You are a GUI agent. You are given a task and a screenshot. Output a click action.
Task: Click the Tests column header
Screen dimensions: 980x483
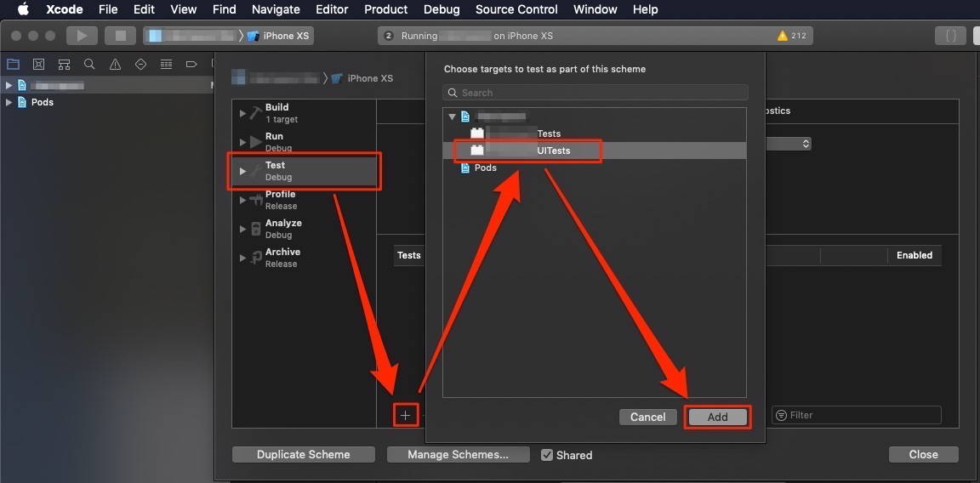click(409, 255)
